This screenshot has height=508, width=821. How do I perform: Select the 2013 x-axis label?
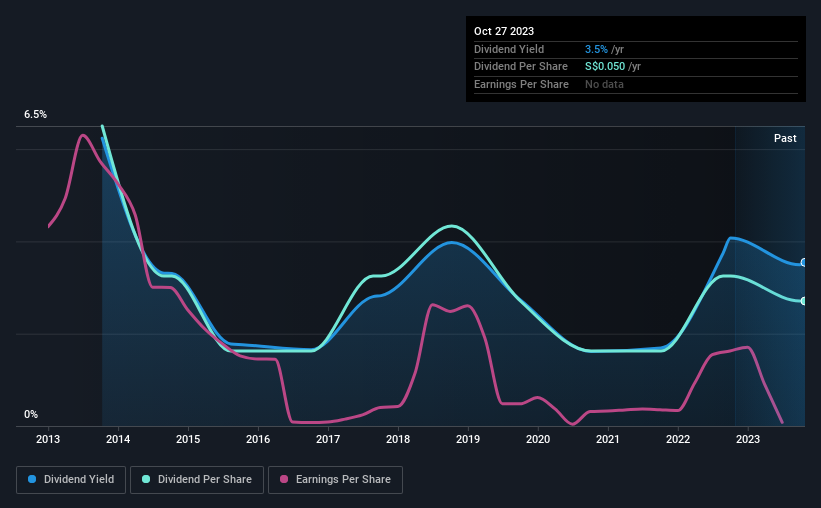click(x=48, y=439)
